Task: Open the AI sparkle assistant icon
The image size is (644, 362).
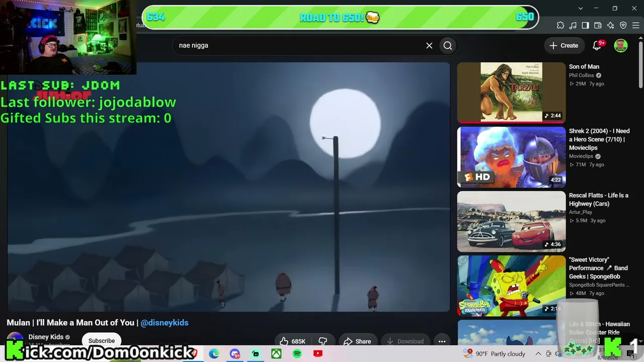Action: tap(611, 25)
